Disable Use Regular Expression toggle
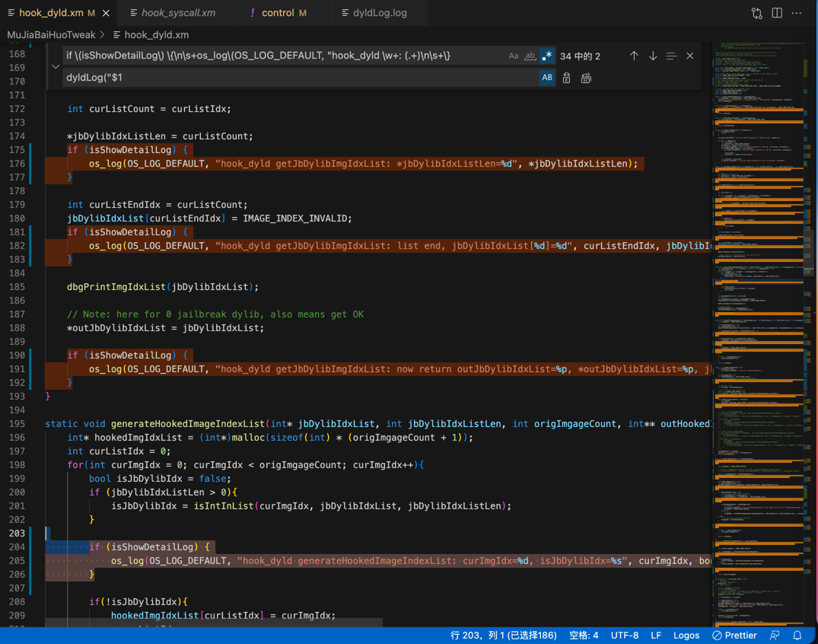Viewport: 818px width, 644px height. tap(546, 56)
